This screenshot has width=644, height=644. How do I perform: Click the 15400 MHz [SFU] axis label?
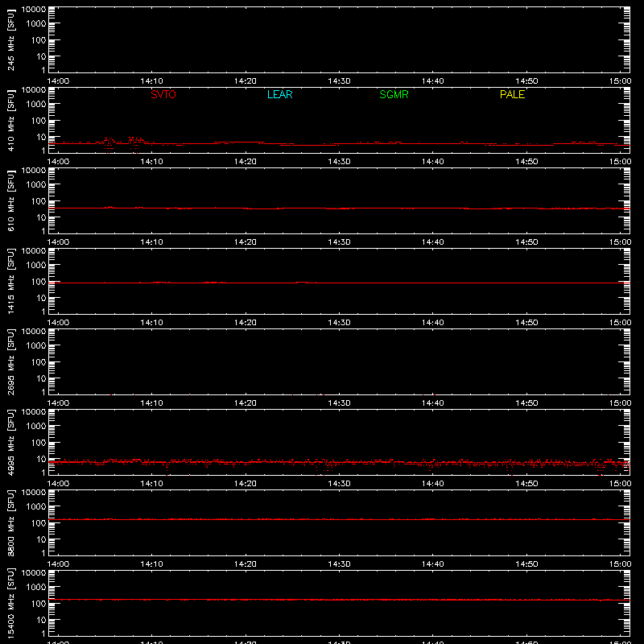coord(10,603)
